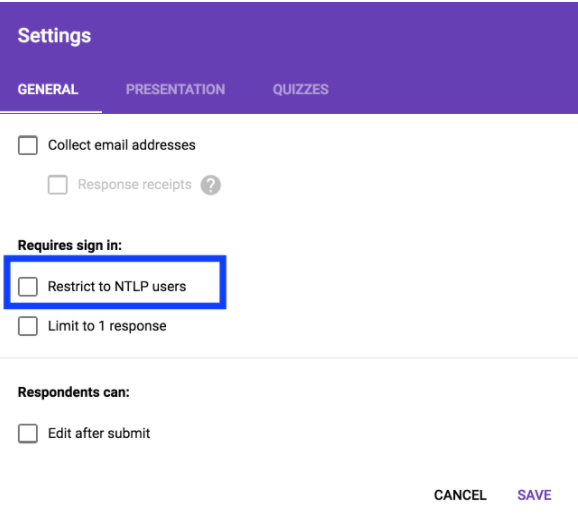This screenshot has width=578, height=522.
Task: Check the Restrict to NTLP users box
Action: point(28,287)
